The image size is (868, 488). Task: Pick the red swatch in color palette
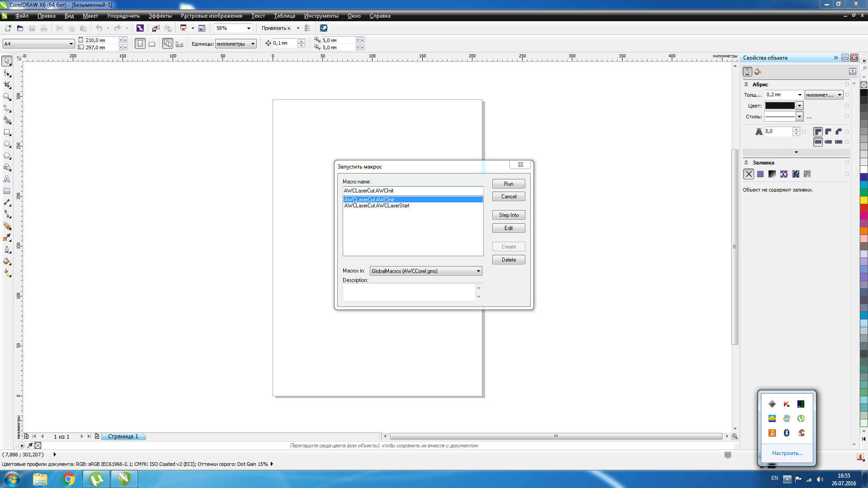point(864,207)
